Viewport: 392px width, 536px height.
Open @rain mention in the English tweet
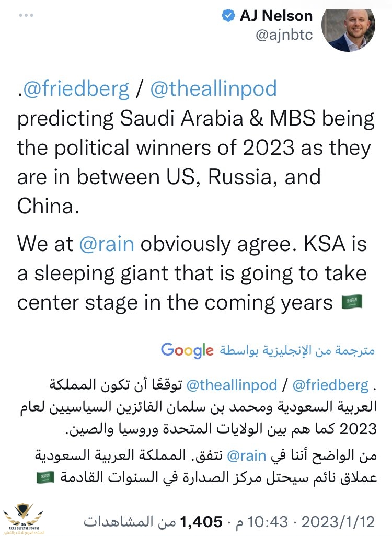click(x=106, y=244)
